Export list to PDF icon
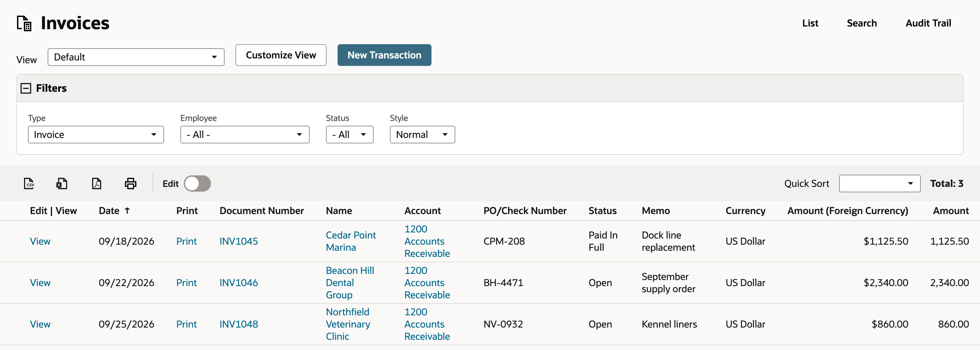Viewport: 980px width, 350px height. point(97,183)
